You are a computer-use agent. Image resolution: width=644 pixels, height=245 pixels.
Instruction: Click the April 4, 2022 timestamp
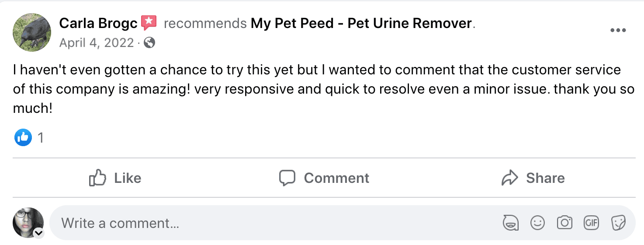(x=96, y=42)
